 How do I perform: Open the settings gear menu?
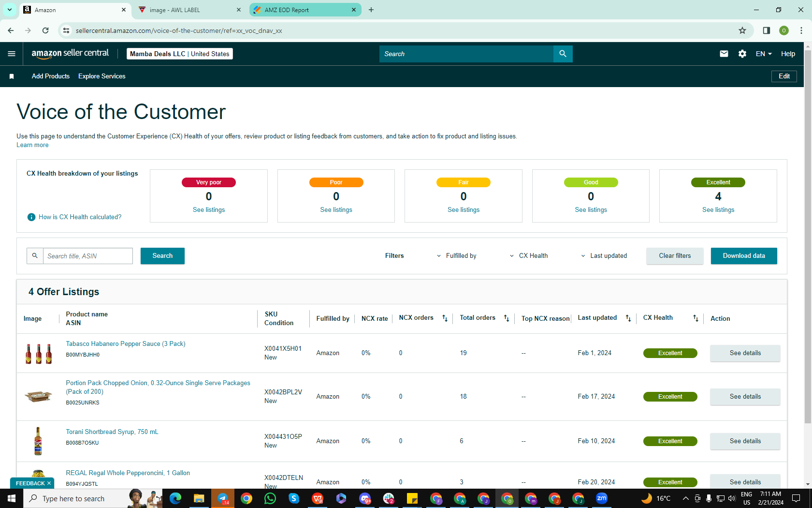742,54
